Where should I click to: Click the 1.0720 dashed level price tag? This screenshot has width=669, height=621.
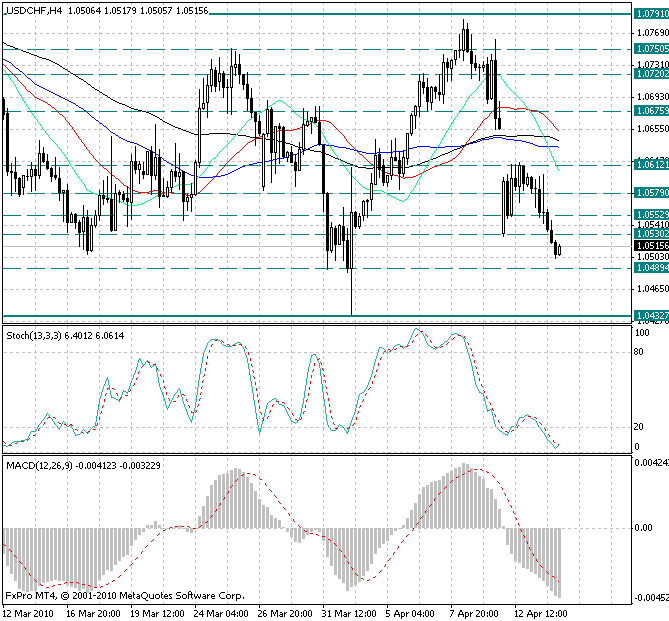pos(650,73)
